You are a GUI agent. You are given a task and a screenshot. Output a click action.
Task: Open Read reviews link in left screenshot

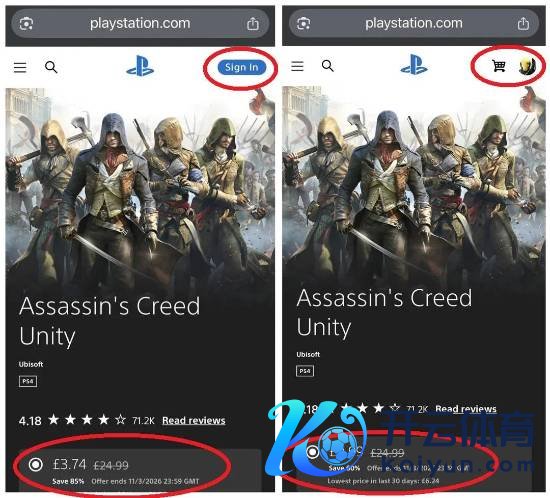tap(194, 420)
